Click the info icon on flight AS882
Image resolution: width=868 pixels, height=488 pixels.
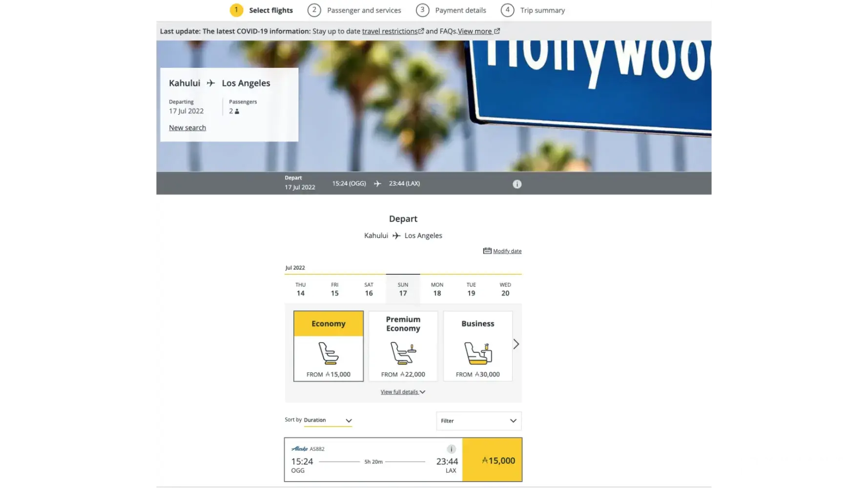click(x=451, y=449)
